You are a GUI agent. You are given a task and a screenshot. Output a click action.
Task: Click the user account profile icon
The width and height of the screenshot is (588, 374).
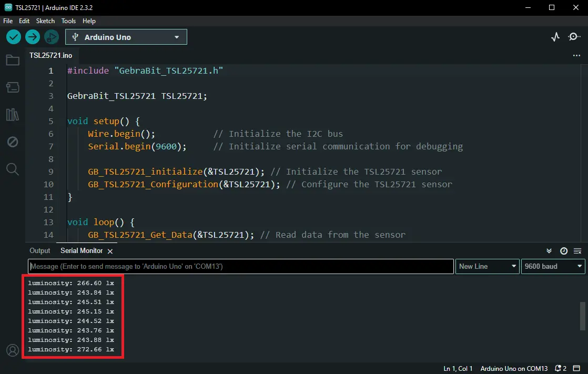pyautogui.click(x=13, y=350)
